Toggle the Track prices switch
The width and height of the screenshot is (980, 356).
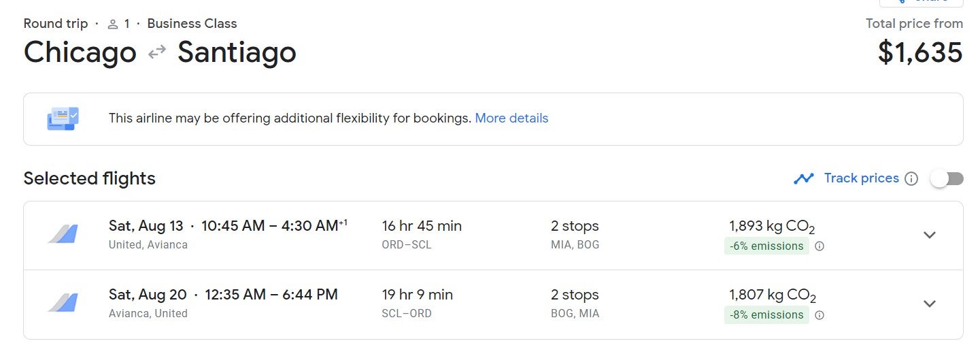coord(947,178)
